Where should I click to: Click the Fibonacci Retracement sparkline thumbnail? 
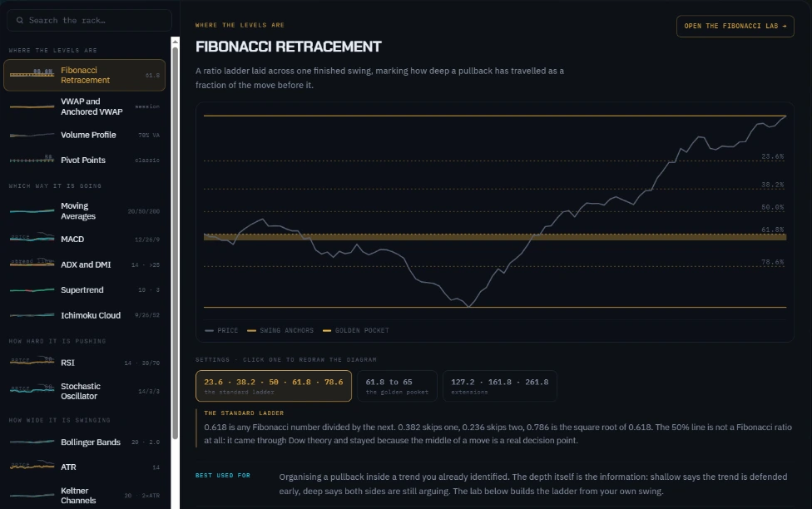pyautogui.click(x=32, y=73)
